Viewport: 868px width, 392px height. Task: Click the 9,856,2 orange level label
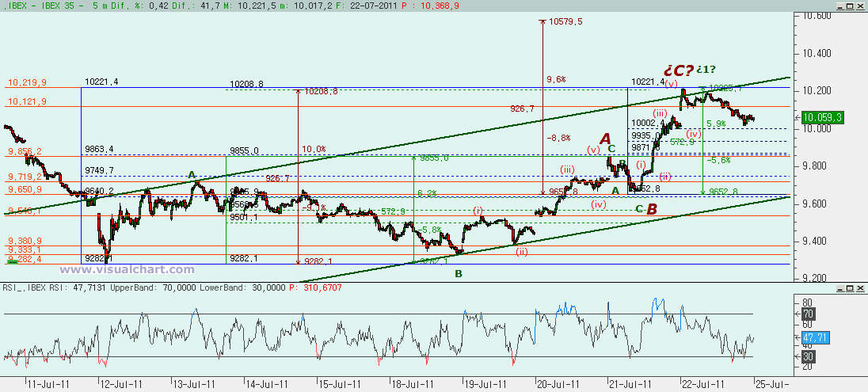pos(25,150)
